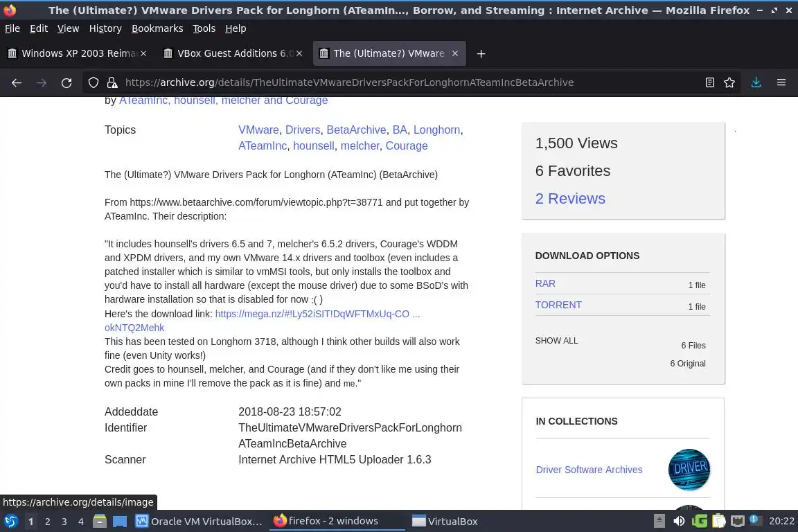Open the Courage topic link
The image size is (798, 532).
coord(407,145)
